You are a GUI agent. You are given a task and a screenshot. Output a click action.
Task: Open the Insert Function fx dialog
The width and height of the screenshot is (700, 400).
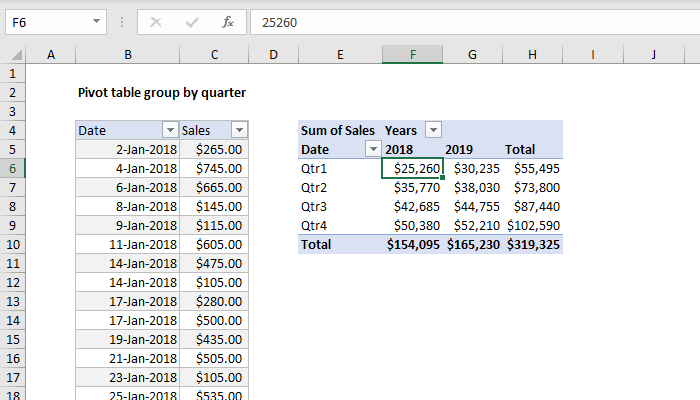(x=228, y=22)
